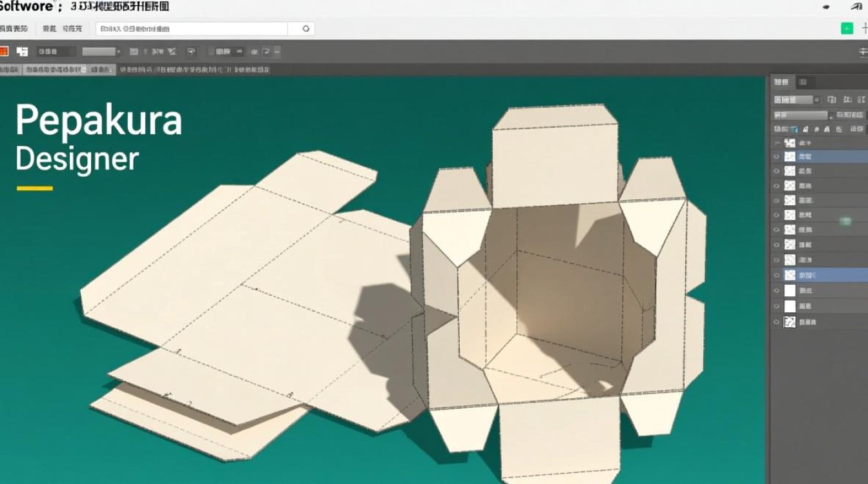Toggle visibility of the bottom vector layer
The width and height of the screenshot is (868, 484).
777,322
